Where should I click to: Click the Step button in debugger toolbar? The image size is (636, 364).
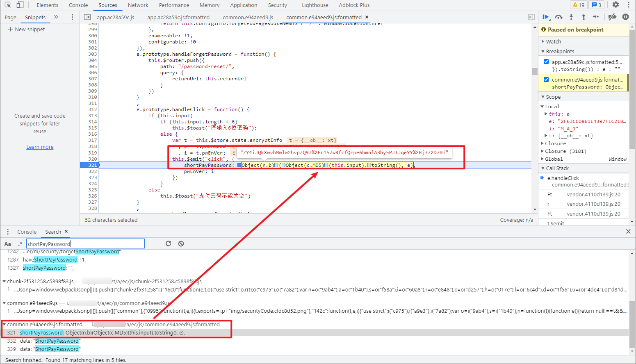596,17
